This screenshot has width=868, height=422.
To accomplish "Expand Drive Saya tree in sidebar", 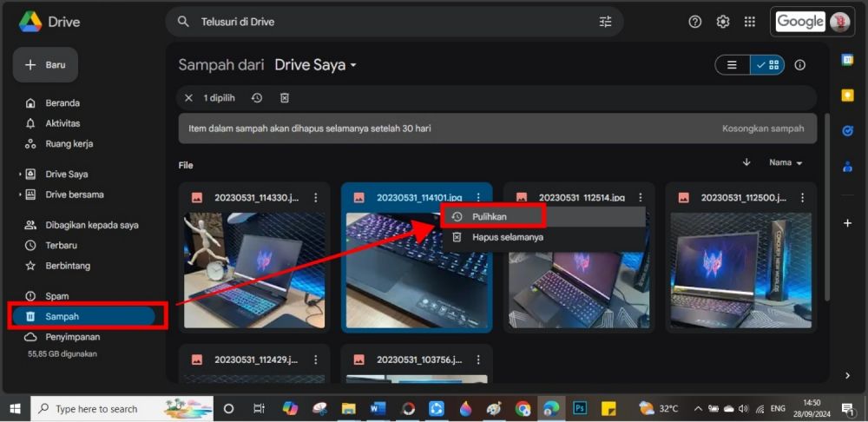I will point(21,175).
